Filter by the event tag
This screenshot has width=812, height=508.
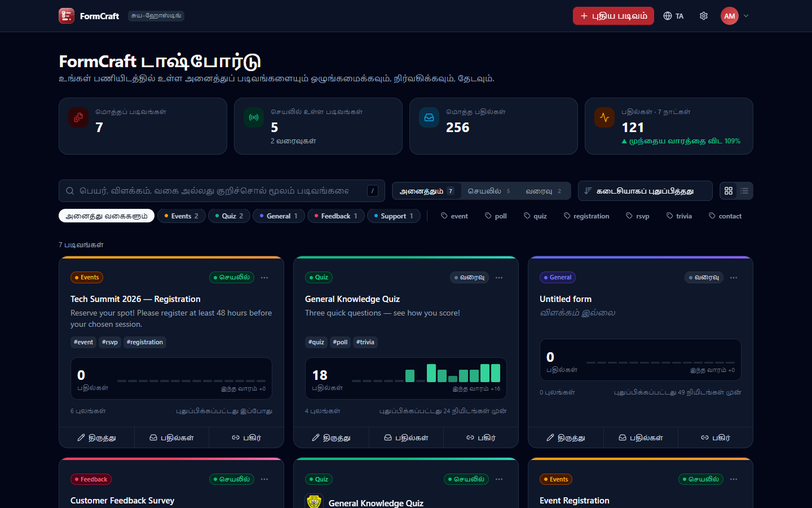pyautogui.click(x=454, y=216)
